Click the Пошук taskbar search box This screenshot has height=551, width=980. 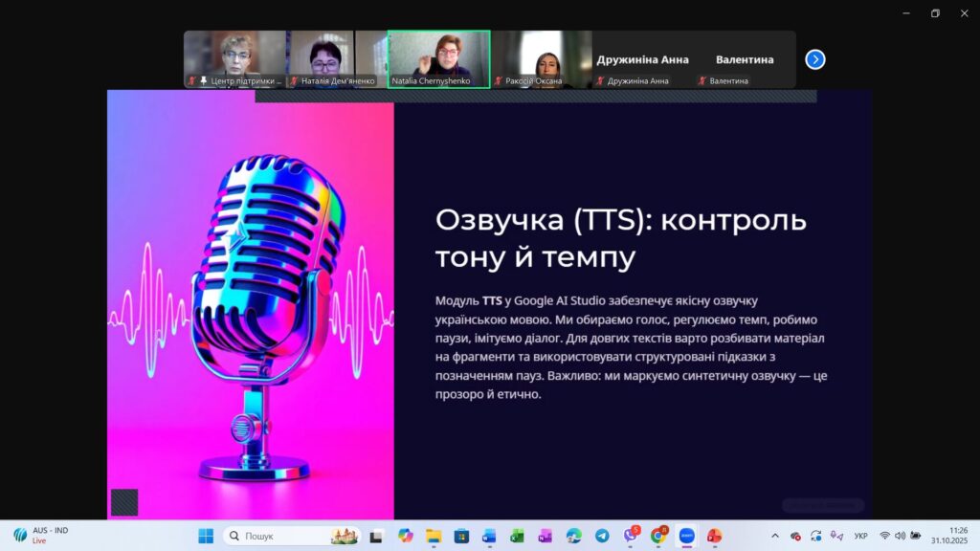[293, 536]
